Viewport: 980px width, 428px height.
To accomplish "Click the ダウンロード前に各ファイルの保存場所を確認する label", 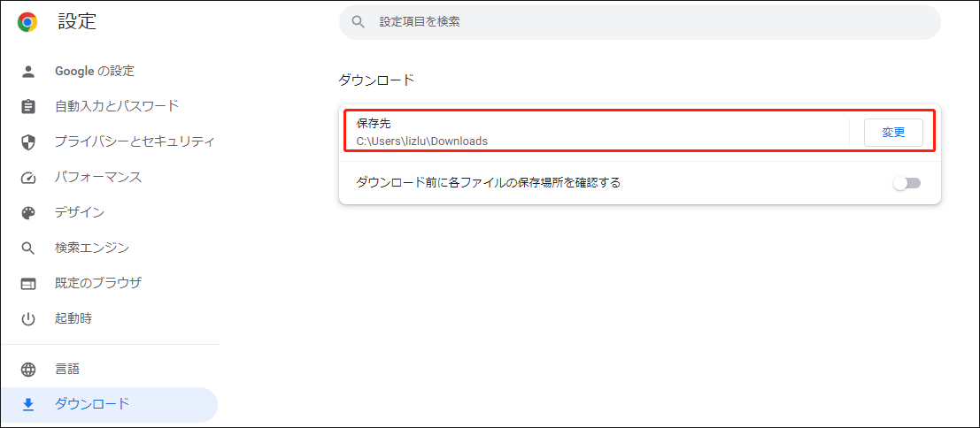I will [x=488, y=183].
